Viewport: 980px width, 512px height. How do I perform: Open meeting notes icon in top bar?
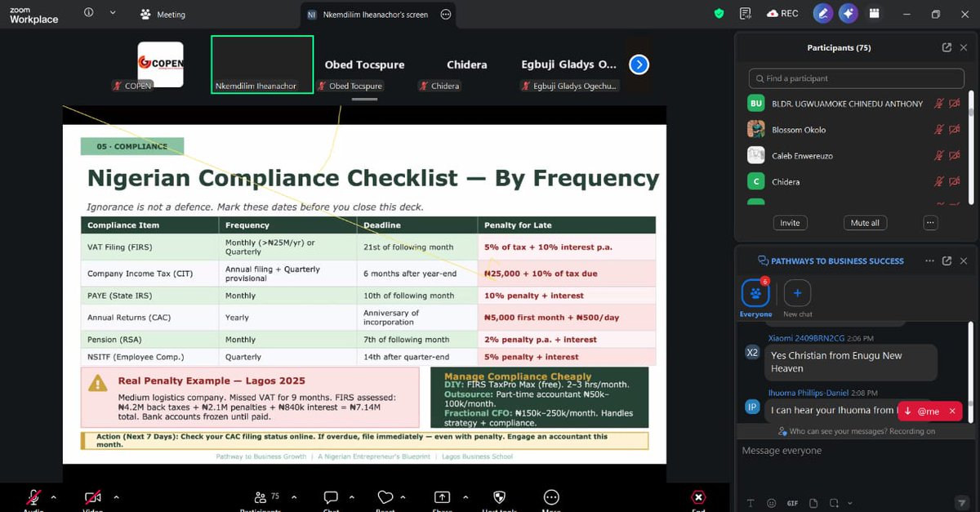(745, 13)
